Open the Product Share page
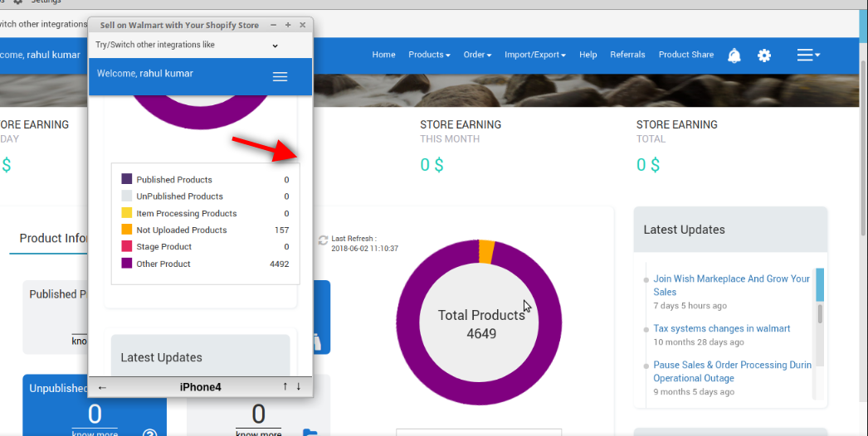The width and height of the screenshot is (868, 436). [x=685, y=55]
